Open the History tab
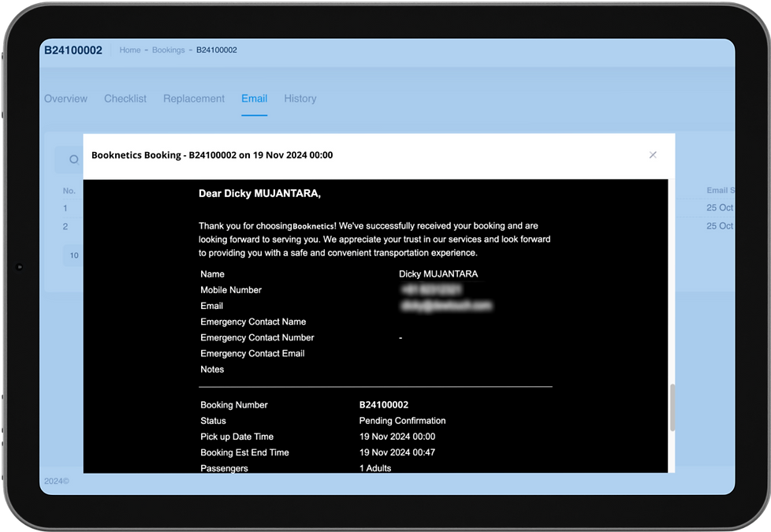Viewport: 771px width, 532px height. (300, 99)
